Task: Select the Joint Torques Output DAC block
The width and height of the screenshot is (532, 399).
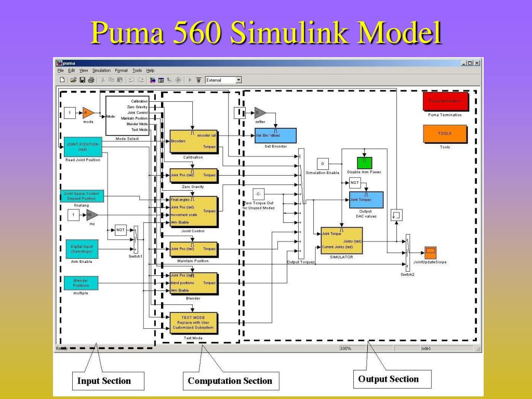Action: click(x=366, y=200)
